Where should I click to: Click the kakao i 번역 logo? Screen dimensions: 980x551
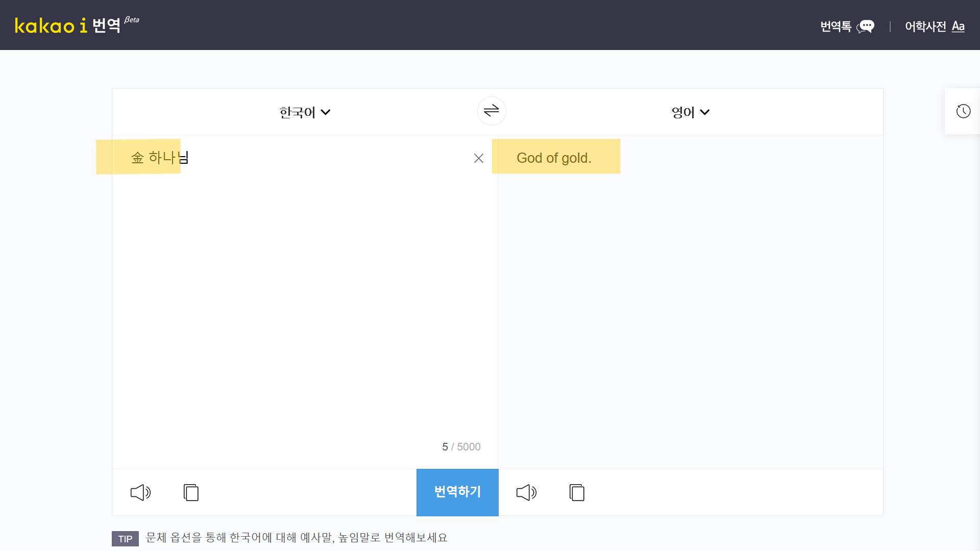tap(68, 25)
